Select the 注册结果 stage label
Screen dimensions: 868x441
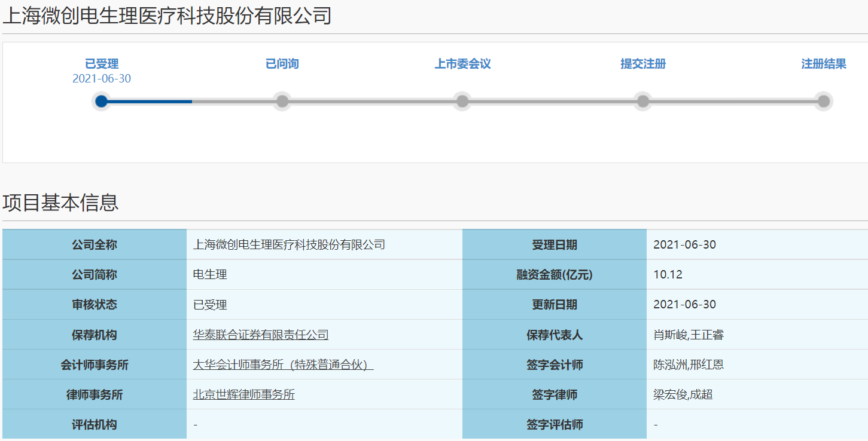tap(824, 64)
